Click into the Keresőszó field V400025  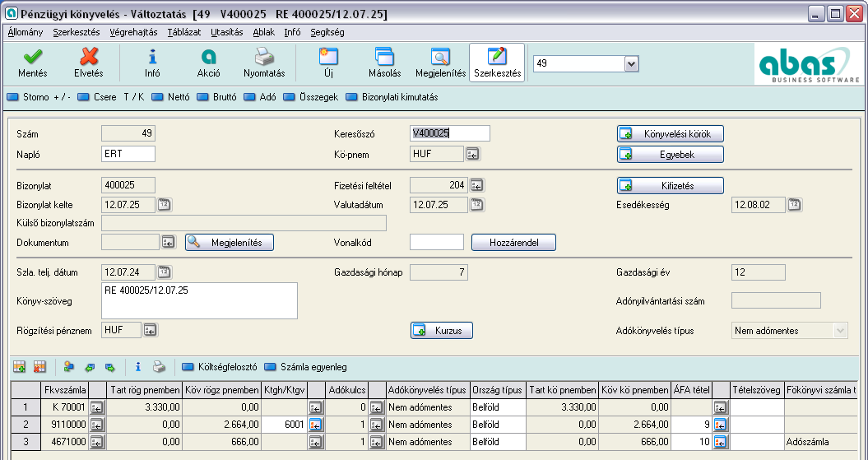point(449,133)
